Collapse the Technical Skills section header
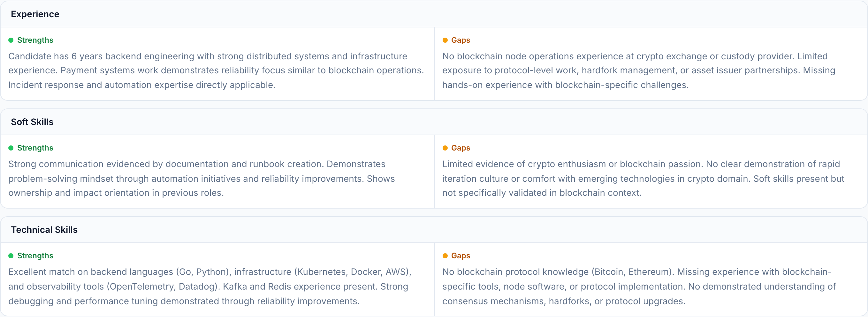Screen dimensions: 868x317 pos(44,230)
